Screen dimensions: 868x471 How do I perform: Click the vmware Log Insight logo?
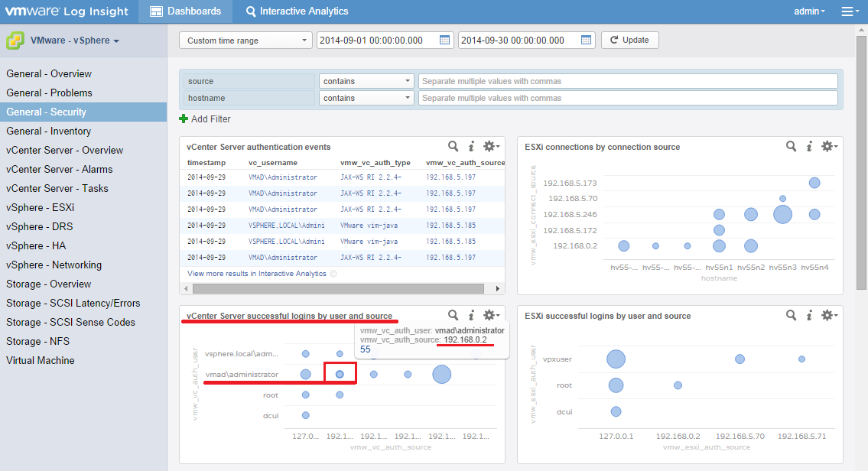pyautogui.click(x=67, y=11)
